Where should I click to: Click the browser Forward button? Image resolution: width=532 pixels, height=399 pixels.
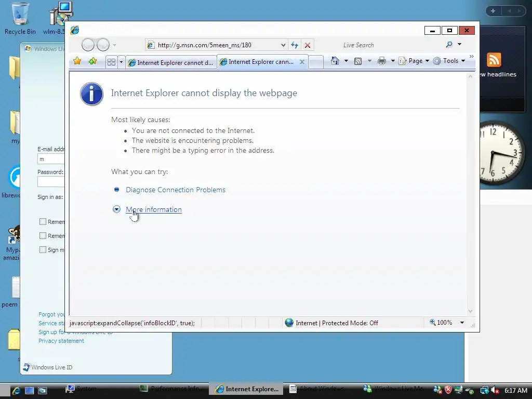point(103,45)
